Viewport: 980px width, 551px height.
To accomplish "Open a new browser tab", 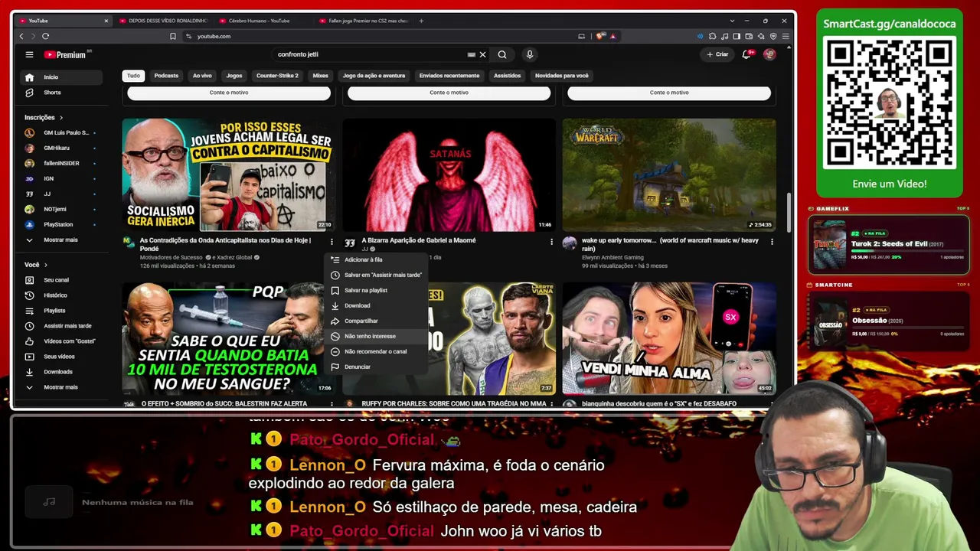I will (x=421, y=21).
